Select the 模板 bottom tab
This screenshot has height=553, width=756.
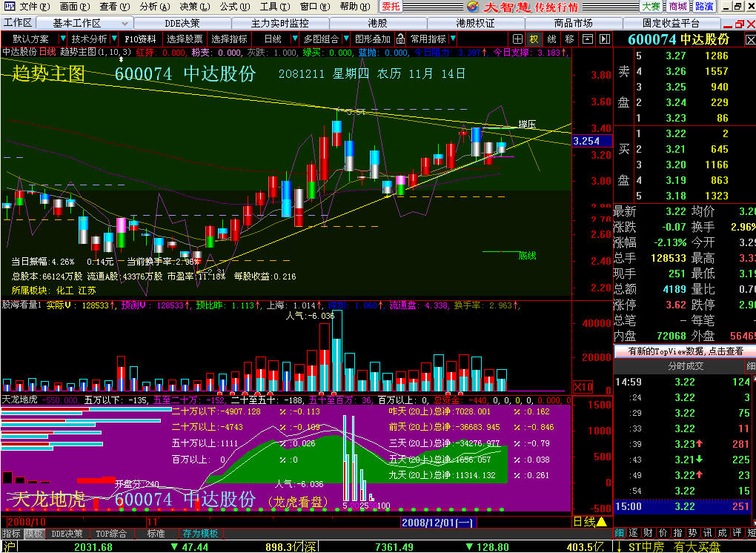34,534
